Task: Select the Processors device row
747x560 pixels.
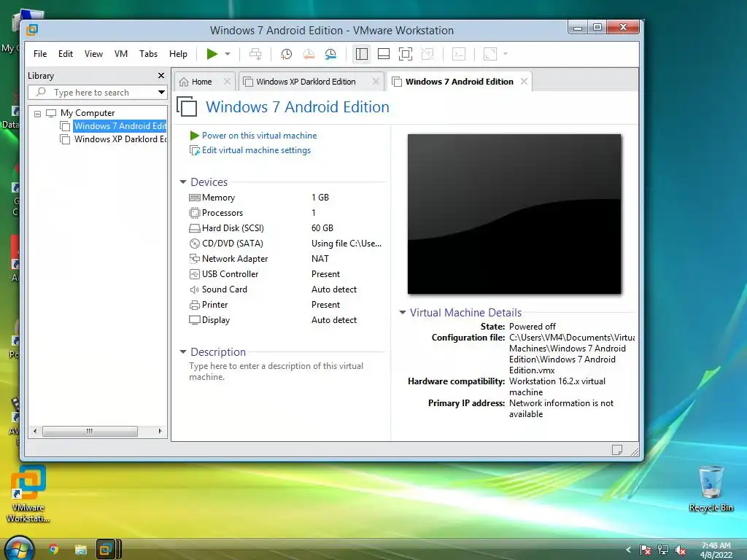Action: 285,213
